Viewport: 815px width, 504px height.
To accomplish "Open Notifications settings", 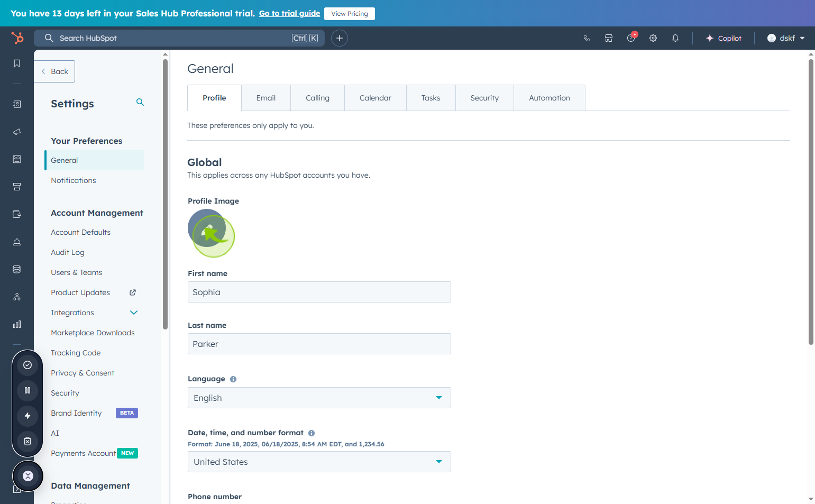I will coord(74,180).
